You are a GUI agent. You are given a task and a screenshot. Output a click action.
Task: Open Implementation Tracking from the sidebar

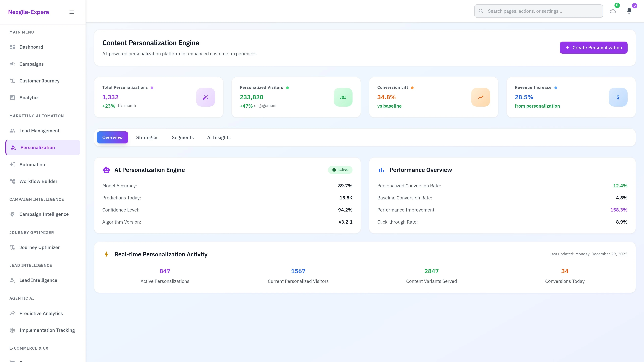click(x=47, y=330)
